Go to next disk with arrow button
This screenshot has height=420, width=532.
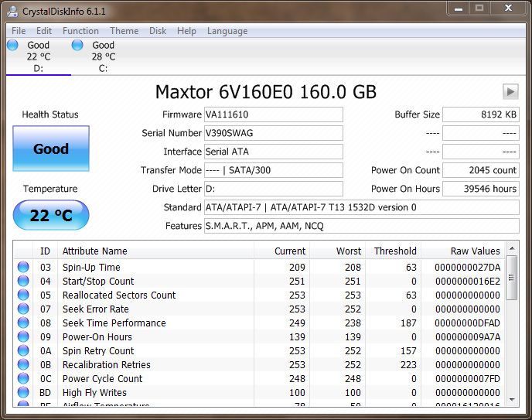coord(510,91)
